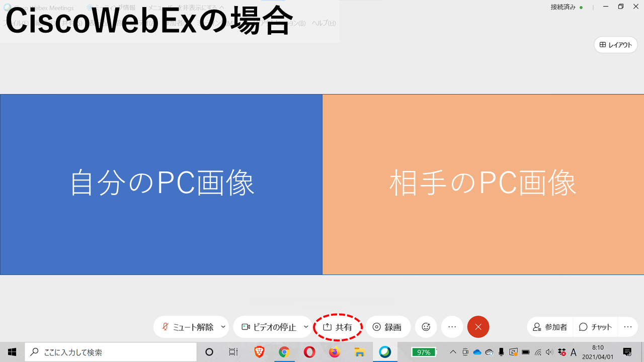
Task: Open the microphone tray icon
Action: pyautogui.click(x=501, y=352)
